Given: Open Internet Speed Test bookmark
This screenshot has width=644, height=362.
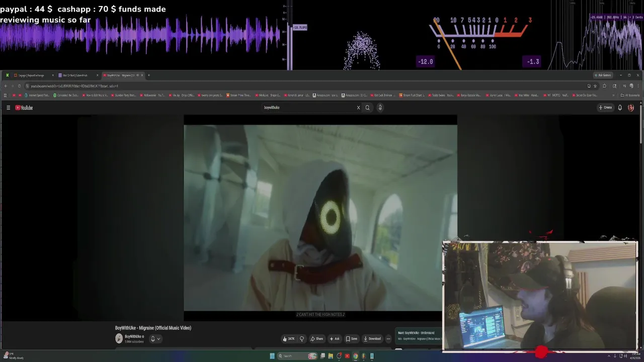Looking at the screenshot, I should [x=37, y=95].
